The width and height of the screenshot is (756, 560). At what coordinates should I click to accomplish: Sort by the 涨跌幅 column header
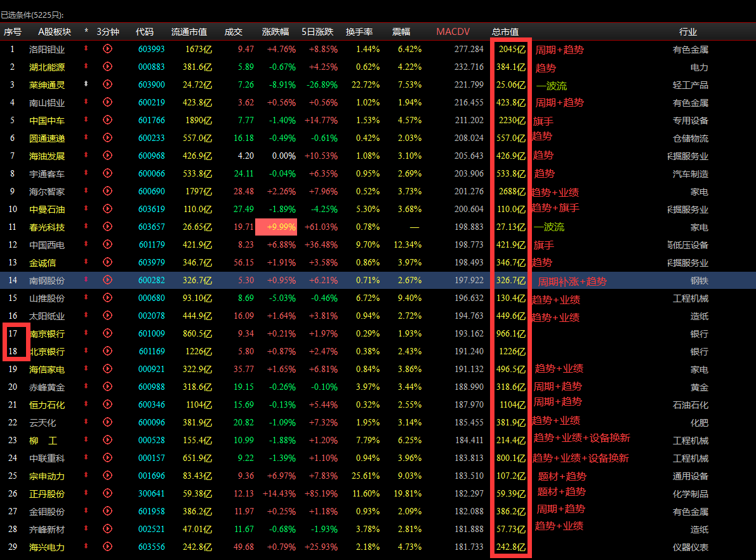click(275, 32)
